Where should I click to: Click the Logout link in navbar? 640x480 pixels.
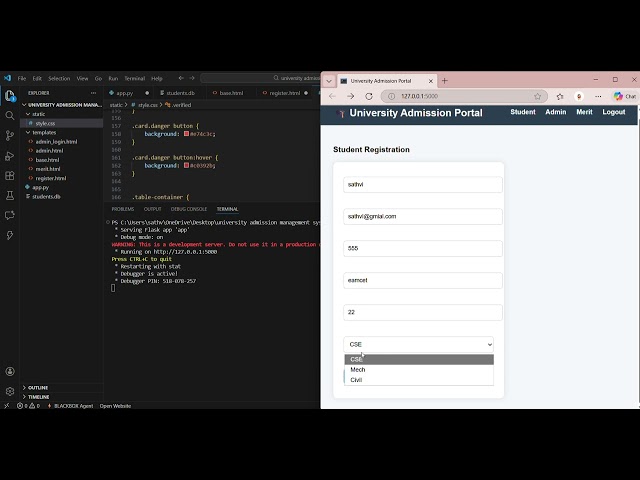point(613,112)
